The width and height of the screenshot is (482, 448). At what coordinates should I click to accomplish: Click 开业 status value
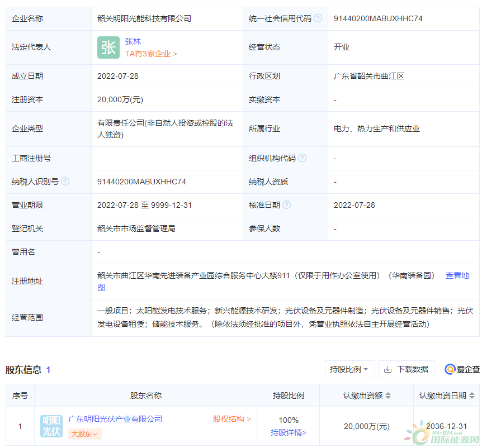pos(342,47)
